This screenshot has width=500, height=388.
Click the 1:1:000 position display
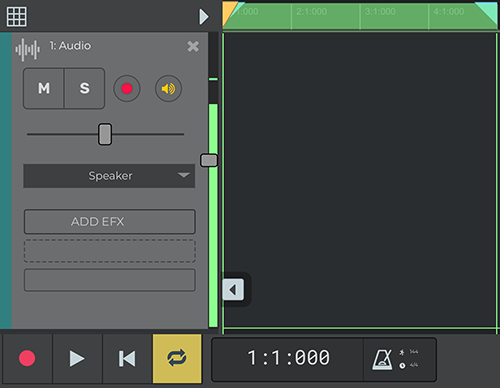288,358
